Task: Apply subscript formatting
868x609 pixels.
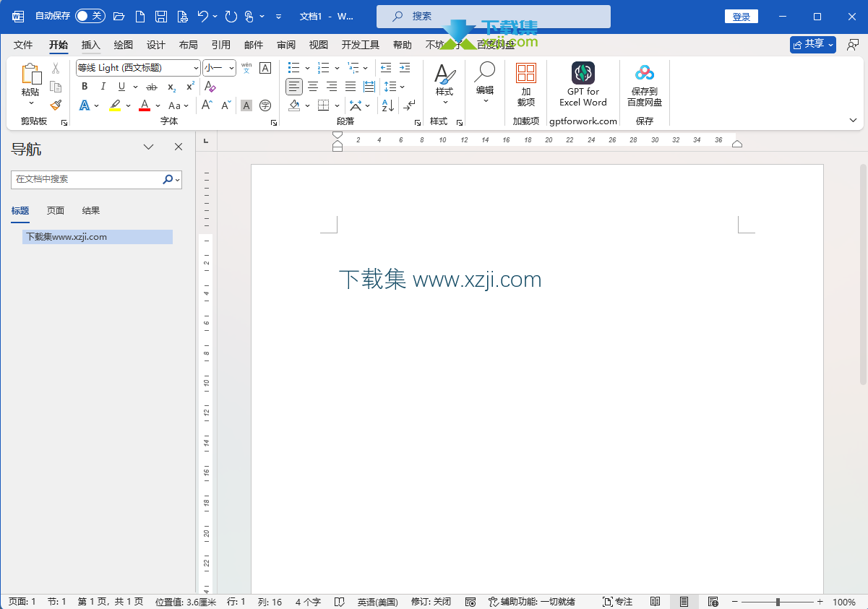Action: [171, 87]
